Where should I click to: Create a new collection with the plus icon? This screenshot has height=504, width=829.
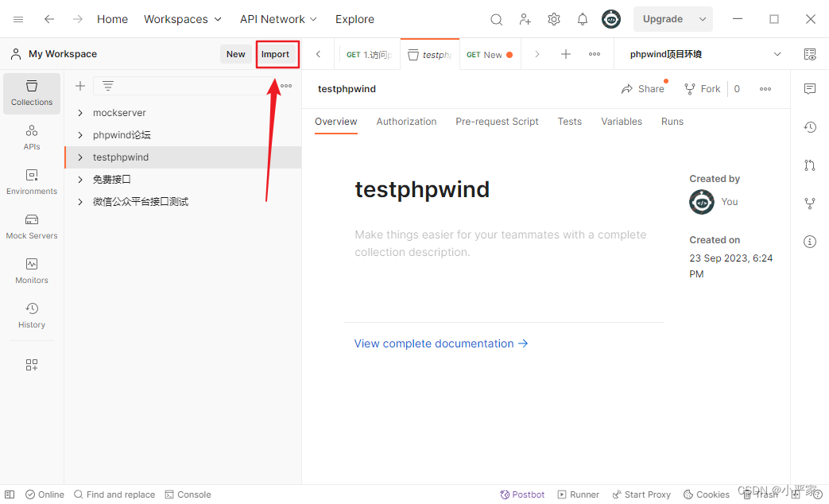(79, 86)
